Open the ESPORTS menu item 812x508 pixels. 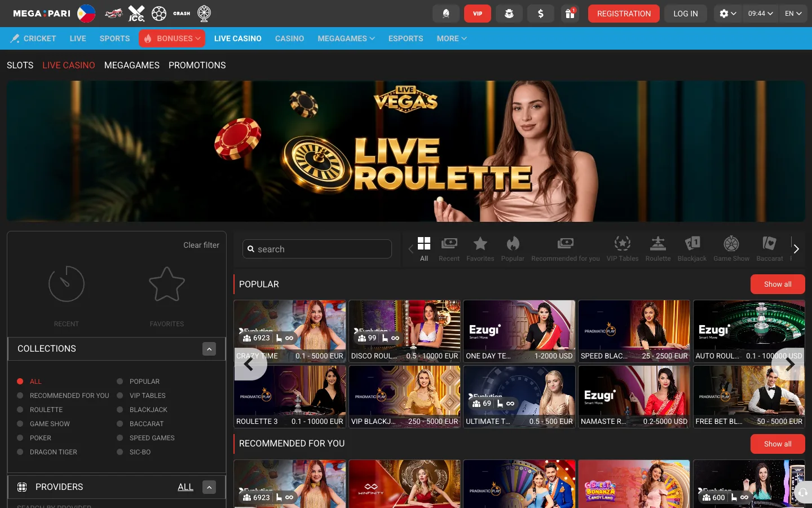tap(405, 38)
